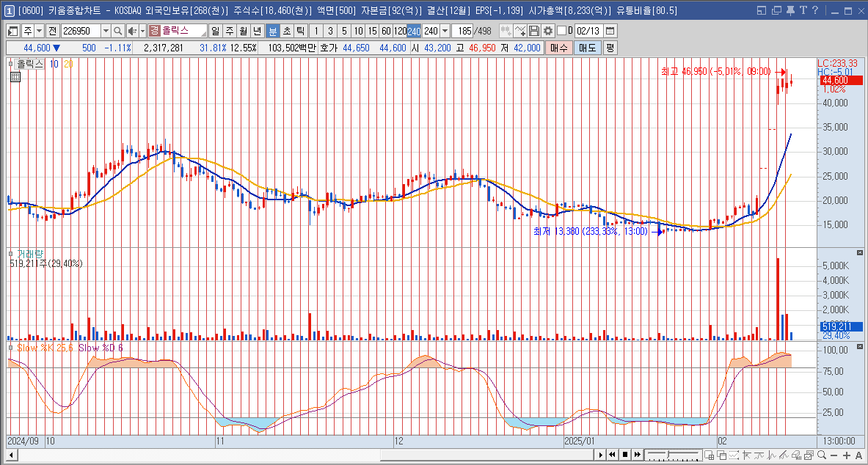Click the horizontal scrollbar left arrow
The image size is (868, 465).
[11, 455]
